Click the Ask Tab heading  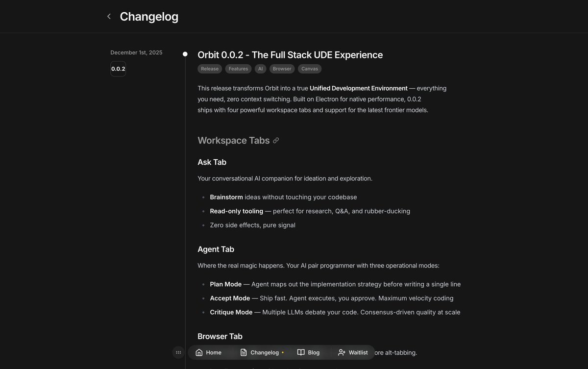212,162
